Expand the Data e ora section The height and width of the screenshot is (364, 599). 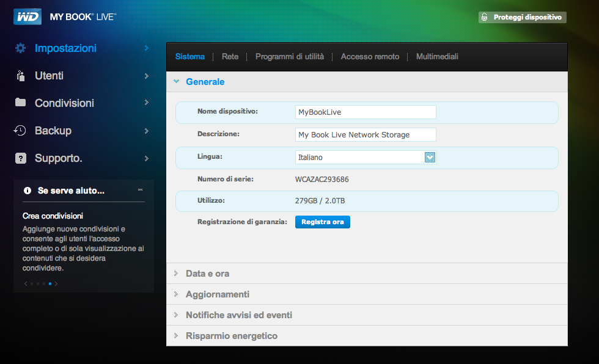207,274
